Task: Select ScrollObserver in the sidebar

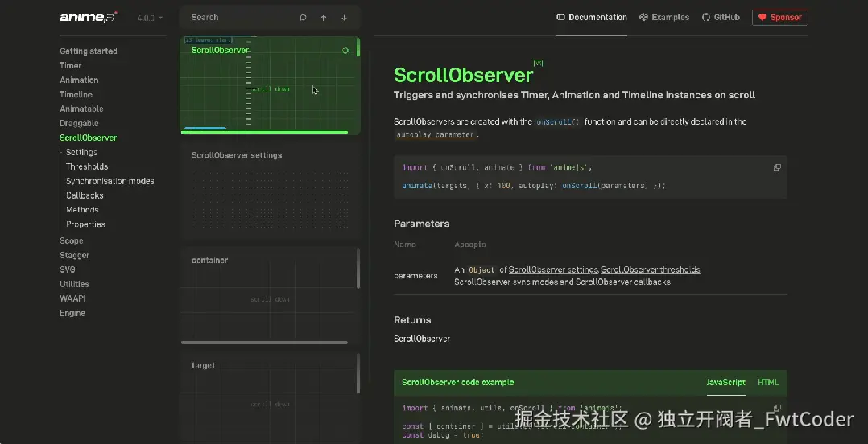Action: (x=88, y=138)
